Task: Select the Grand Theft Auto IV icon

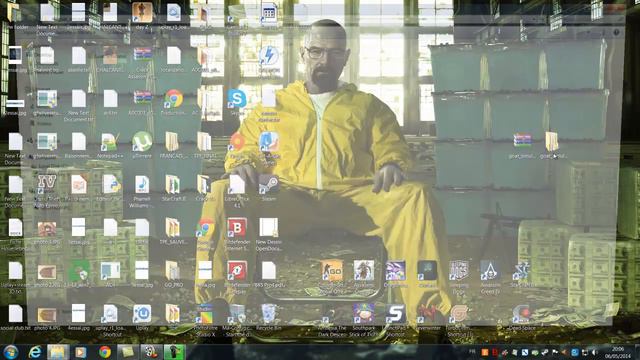Action: 47,184
